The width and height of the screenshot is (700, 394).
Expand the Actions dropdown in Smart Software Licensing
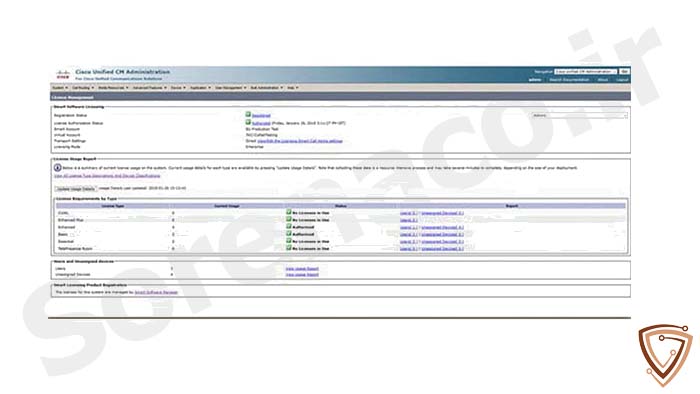coord(579,115)
